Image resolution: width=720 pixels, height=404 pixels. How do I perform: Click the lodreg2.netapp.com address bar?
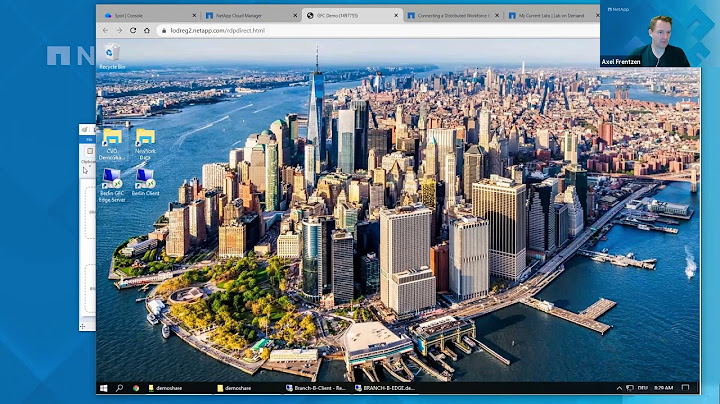pos(377,30)
